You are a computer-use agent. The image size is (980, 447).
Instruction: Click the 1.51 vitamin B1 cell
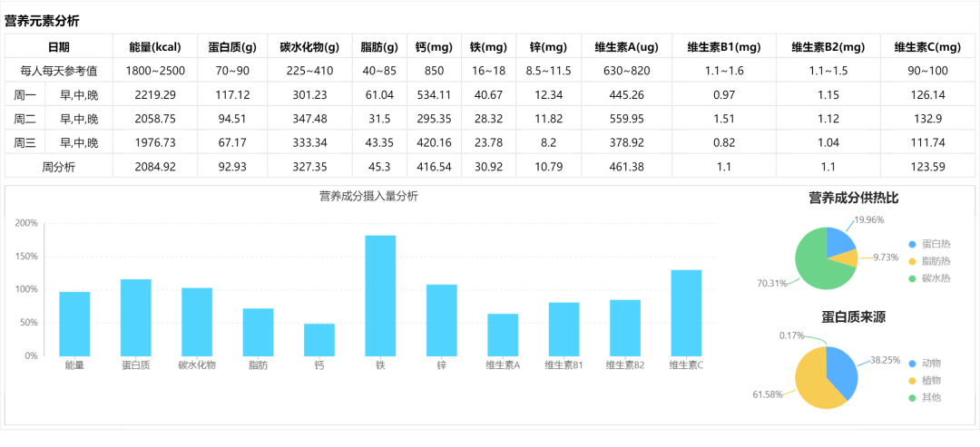point(724,119)
